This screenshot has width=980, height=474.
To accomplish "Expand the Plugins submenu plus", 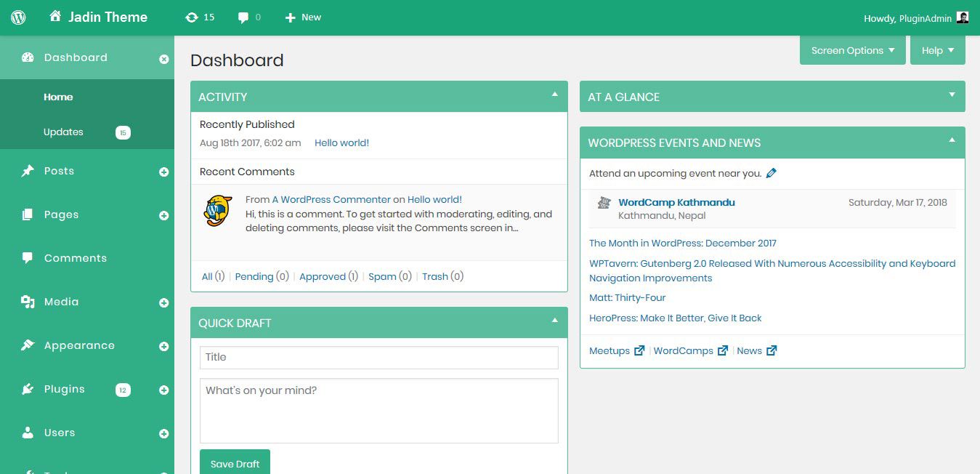I will 164,390.
